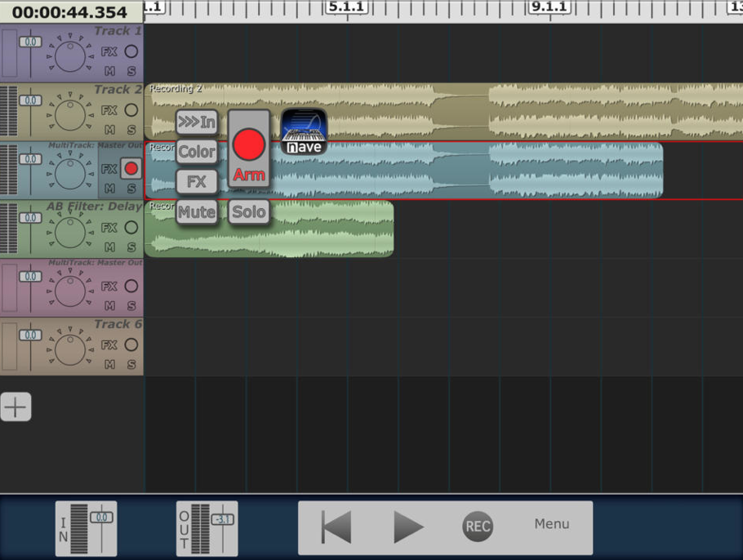Viewport: 743px width, 560px height.
Task: Arm Track 1 for recording
Action: click(x=131, y=51)
